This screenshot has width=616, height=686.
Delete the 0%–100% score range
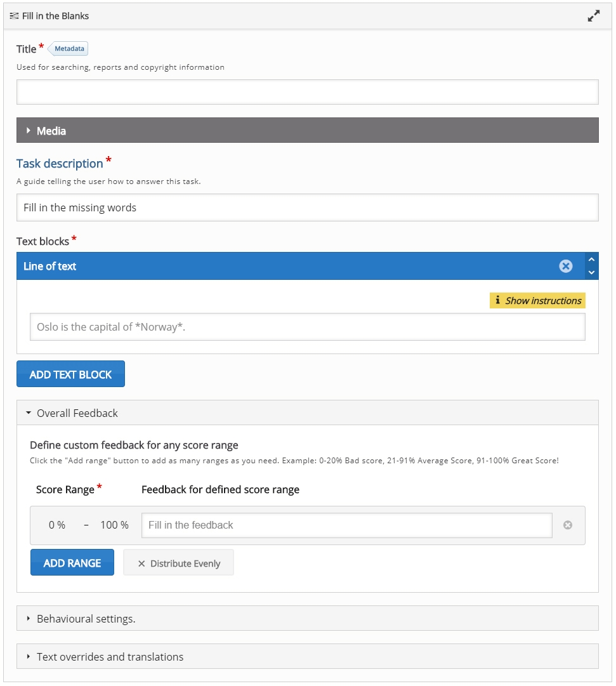568,525
